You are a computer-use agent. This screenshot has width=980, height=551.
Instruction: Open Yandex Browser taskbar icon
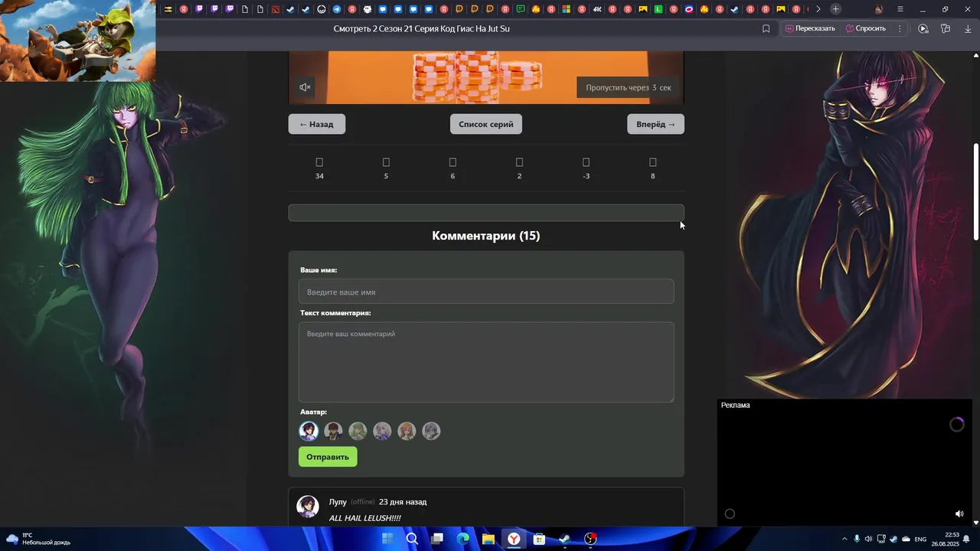(x=513, y=539)
